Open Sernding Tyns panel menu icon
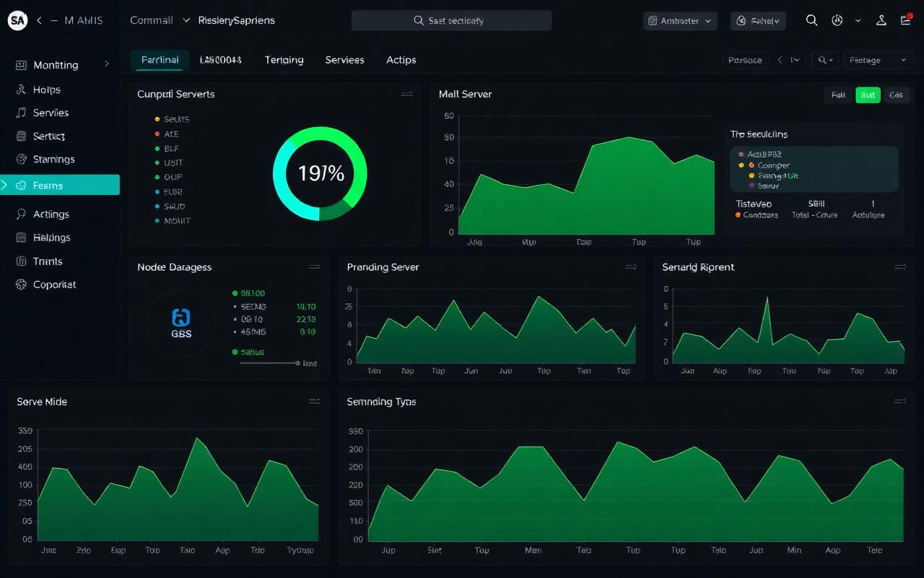 [900, 401]
